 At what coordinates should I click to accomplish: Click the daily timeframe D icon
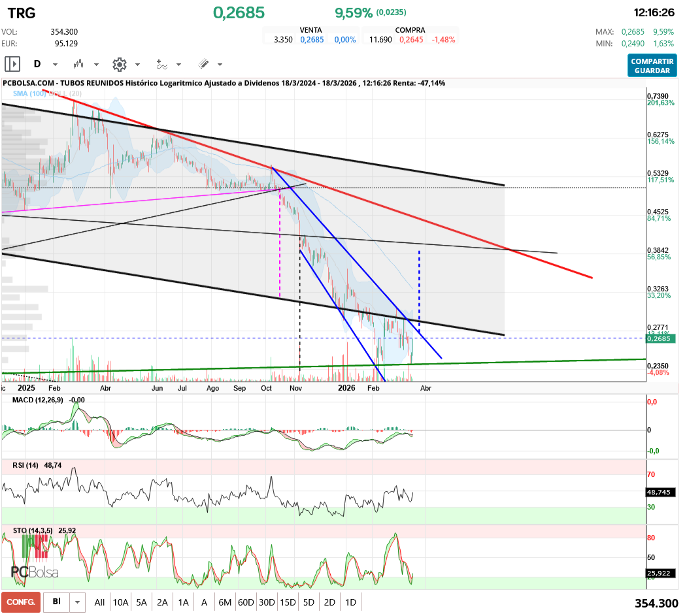[x=37, y=64]
